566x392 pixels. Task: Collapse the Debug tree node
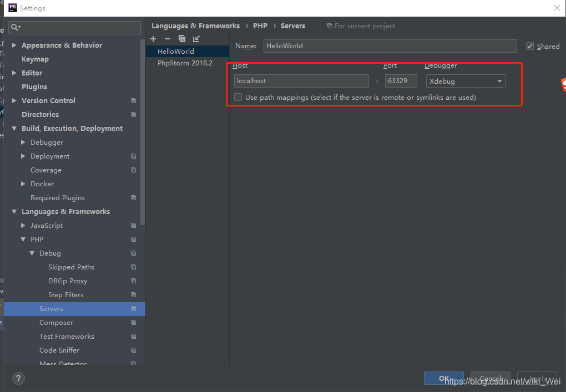(32, 253)
